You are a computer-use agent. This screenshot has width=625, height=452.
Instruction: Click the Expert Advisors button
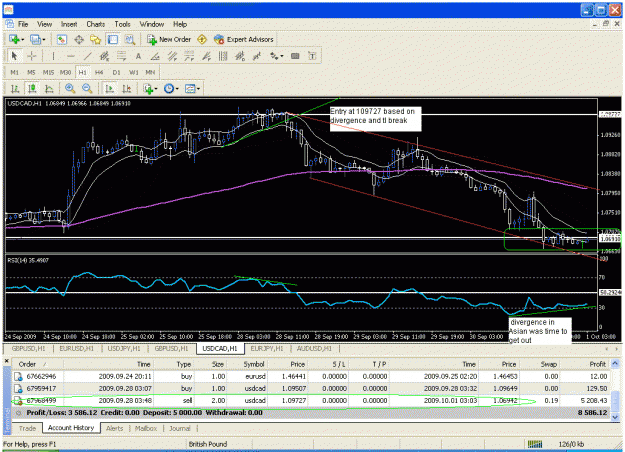click(x=244, y=39)
